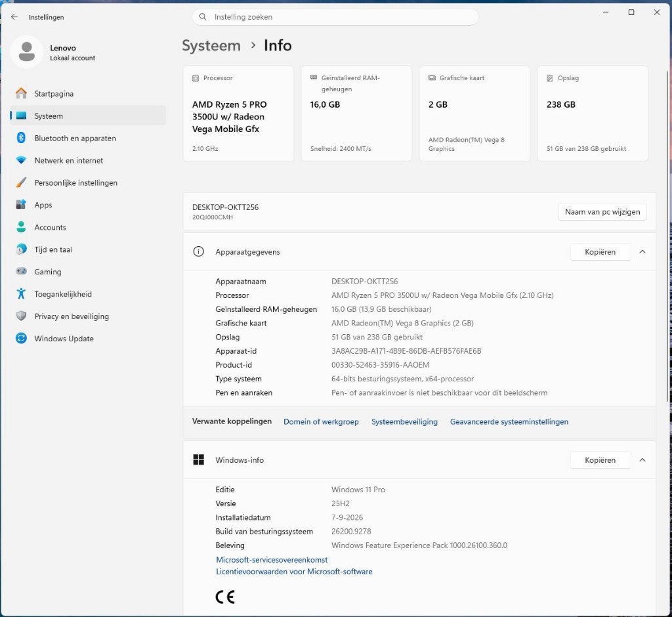Viewport: 672px width, 617px height.
Task: Copy Apparaatgegevens with Kopiëren button
Action: click(600, 251)
